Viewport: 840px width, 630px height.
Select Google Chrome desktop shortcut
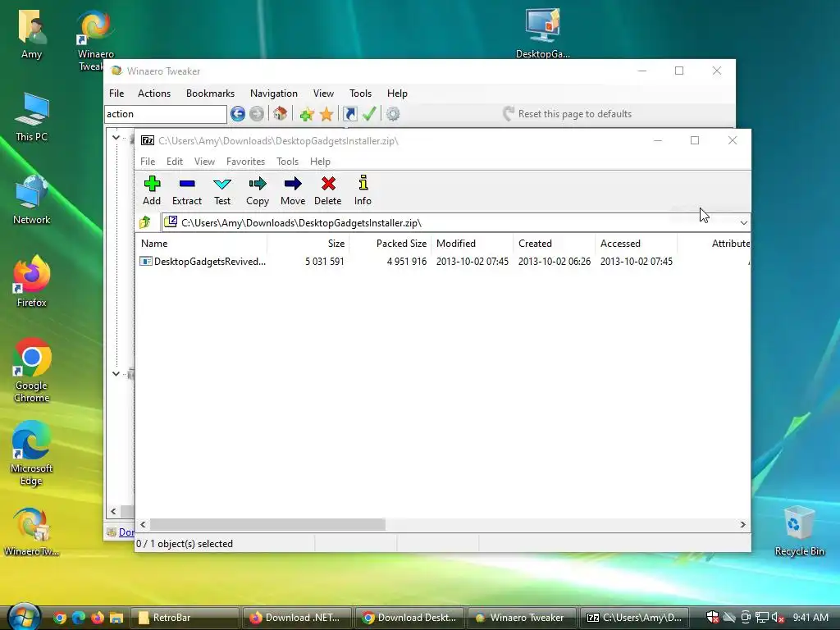[x=32, y=370]
